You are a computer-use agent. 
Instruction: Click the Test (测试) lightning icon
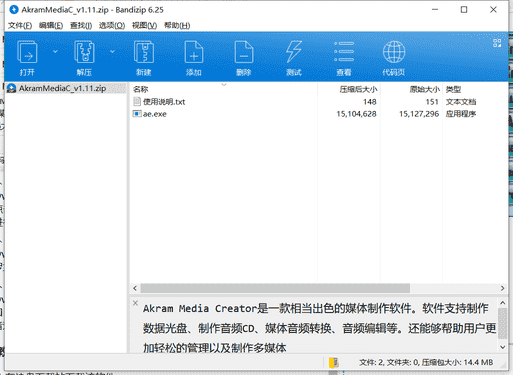[x=294, y=52]
